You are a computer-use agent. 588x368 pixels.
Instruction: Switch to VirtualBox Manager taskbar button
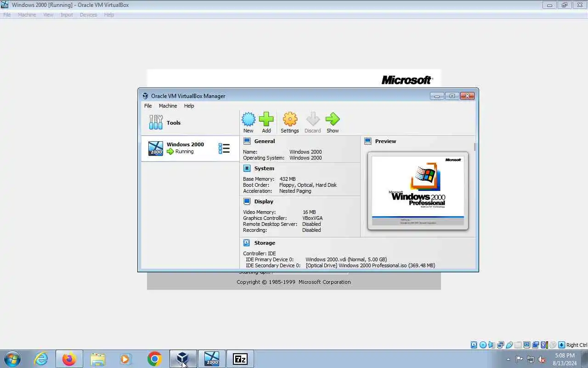(183, 359)
